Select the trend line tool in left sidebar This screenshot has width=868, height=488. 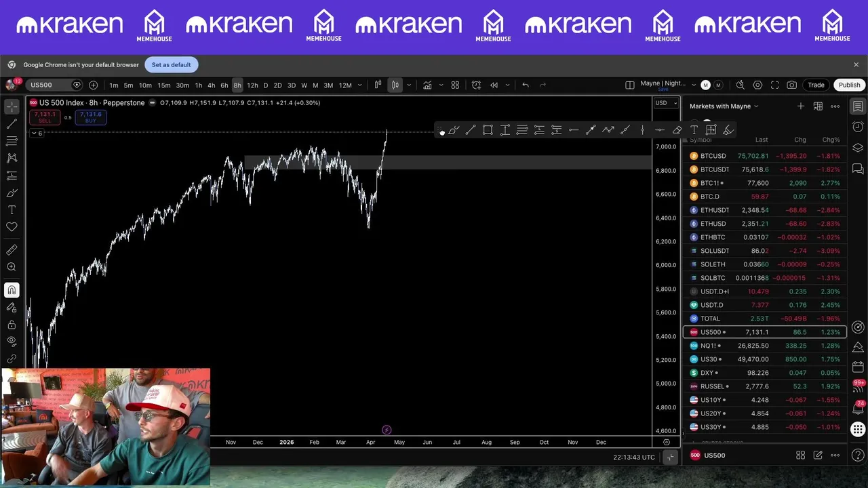point(12,124)
